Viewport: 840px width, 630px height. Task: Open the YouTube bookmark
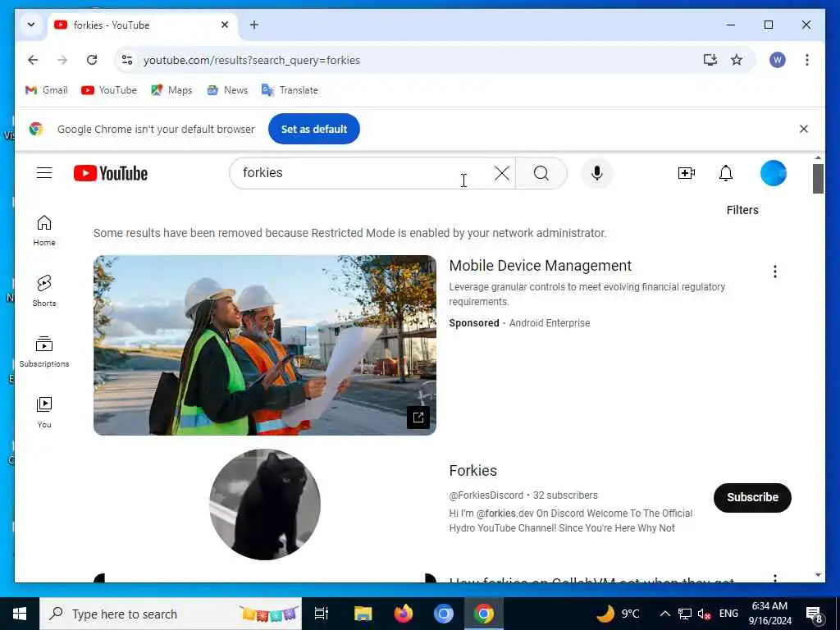click(109, 90)
